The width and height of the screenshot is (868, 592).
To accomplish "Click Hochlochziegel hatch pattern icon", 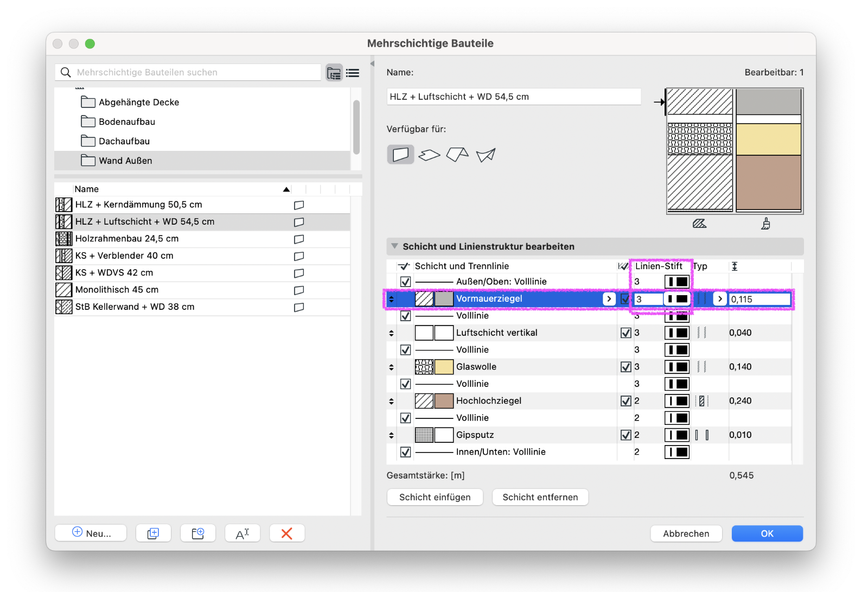I will click(x=424, y=401).
